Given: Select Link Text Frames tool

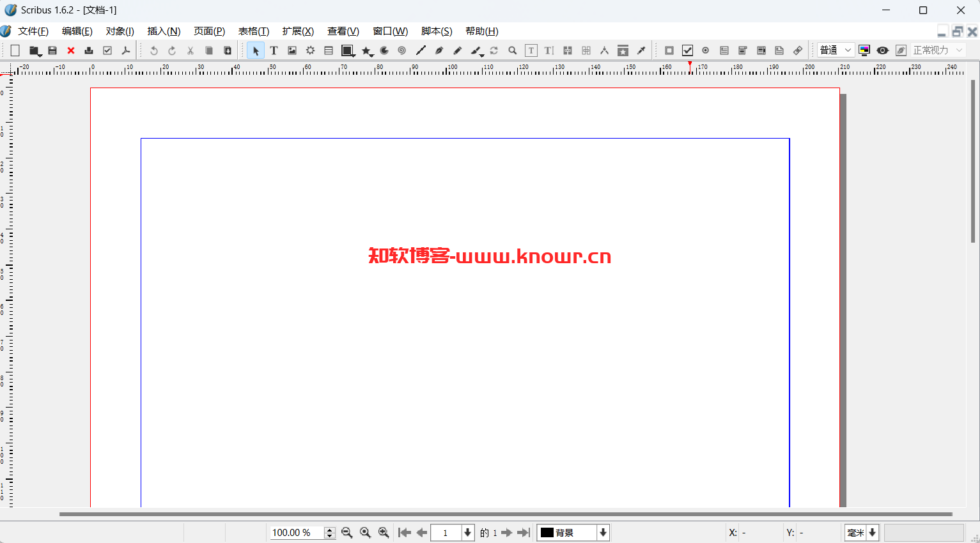Looking at the screenshot, I should click(x=568, y=50).
